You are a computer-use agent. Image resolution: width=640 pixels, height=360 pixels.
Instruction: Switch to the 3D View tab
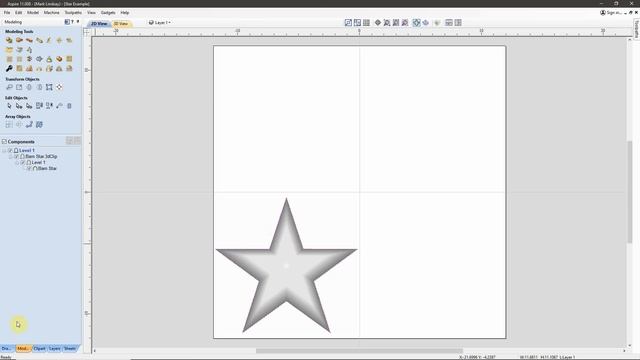tap(121, 24)
